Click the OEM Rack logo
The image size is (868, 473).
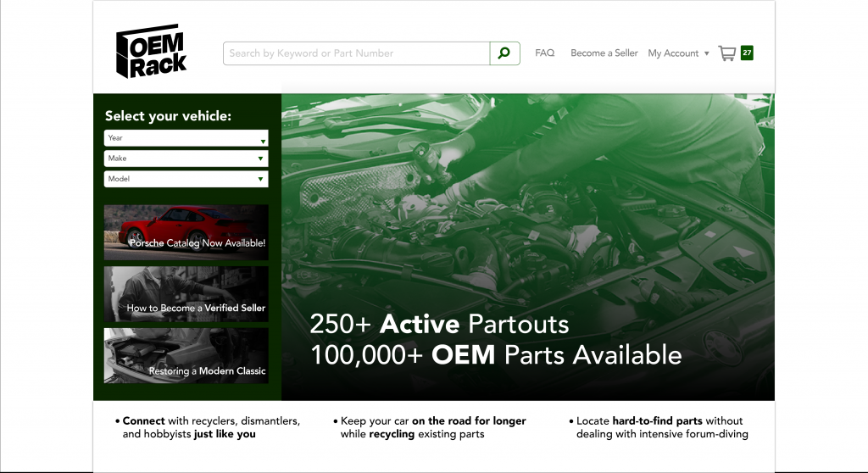151,52
